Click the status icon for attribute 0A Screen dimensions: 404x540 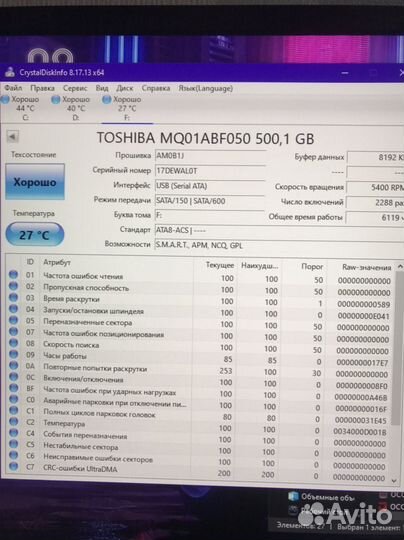(x=13, y=365)
